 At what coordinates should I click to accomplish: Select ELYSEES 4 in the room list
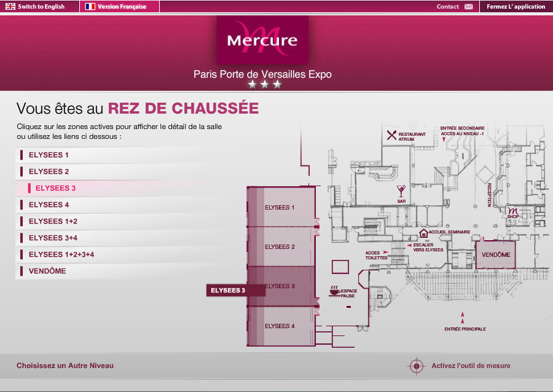(120, 205)
